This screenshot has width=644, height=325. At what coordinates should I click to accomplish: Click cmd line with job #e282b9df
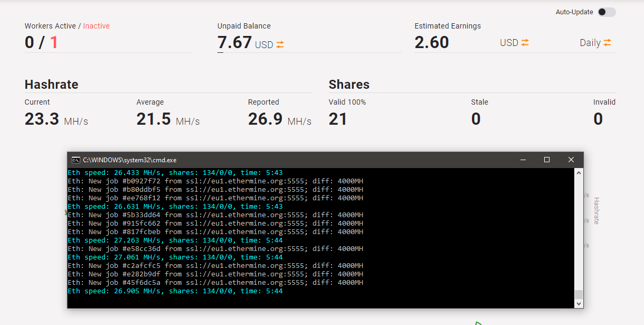click(215, 274)
